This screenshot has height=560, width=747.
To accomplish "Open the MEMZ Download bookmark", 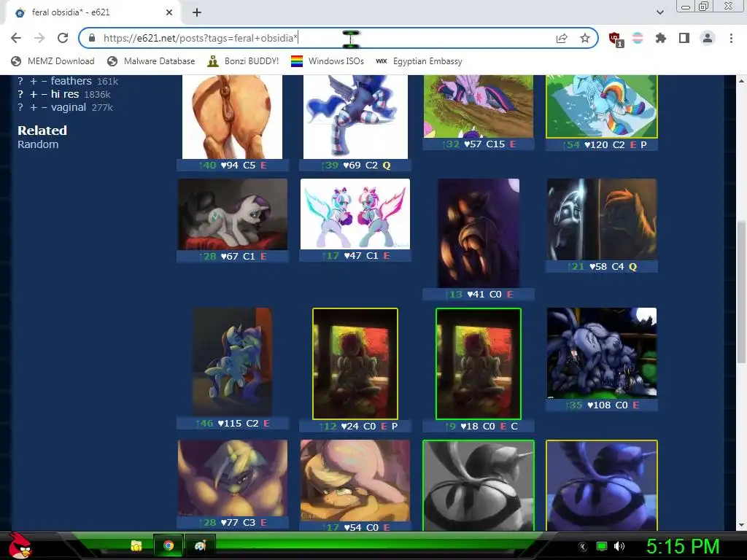I will click(x=53, y=61).
